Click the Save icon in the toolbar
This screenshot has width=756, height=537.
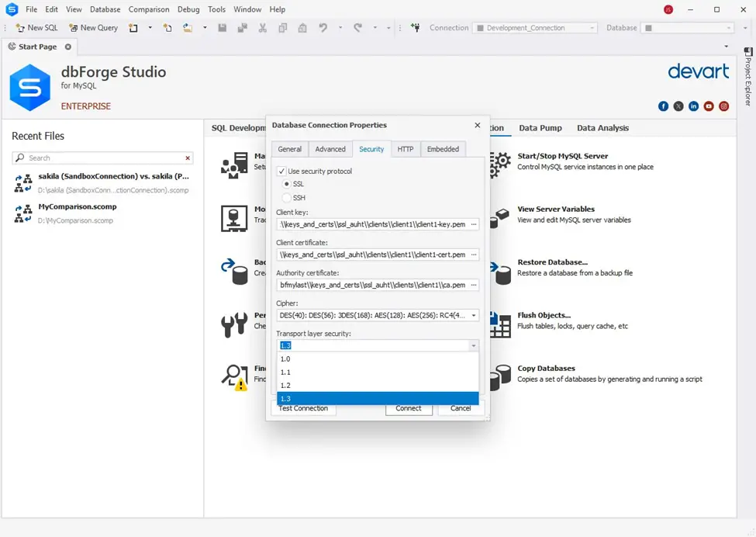223,28
